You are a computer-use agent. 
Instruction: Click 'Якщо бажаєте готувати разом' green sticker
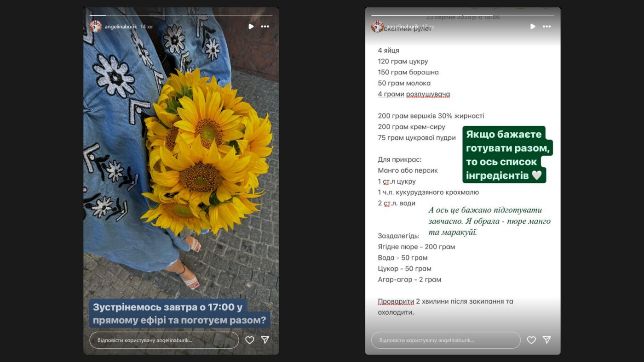(x=507, y=155)
